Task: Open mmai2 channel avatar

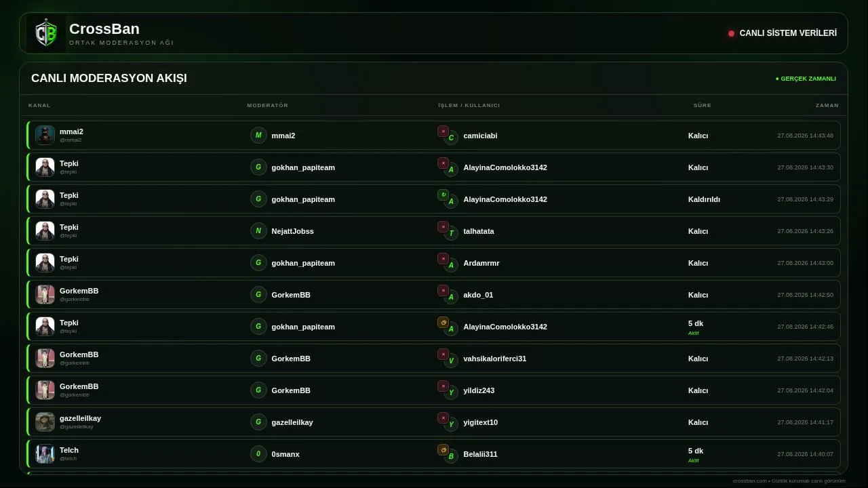Action: tap(45, 135)
